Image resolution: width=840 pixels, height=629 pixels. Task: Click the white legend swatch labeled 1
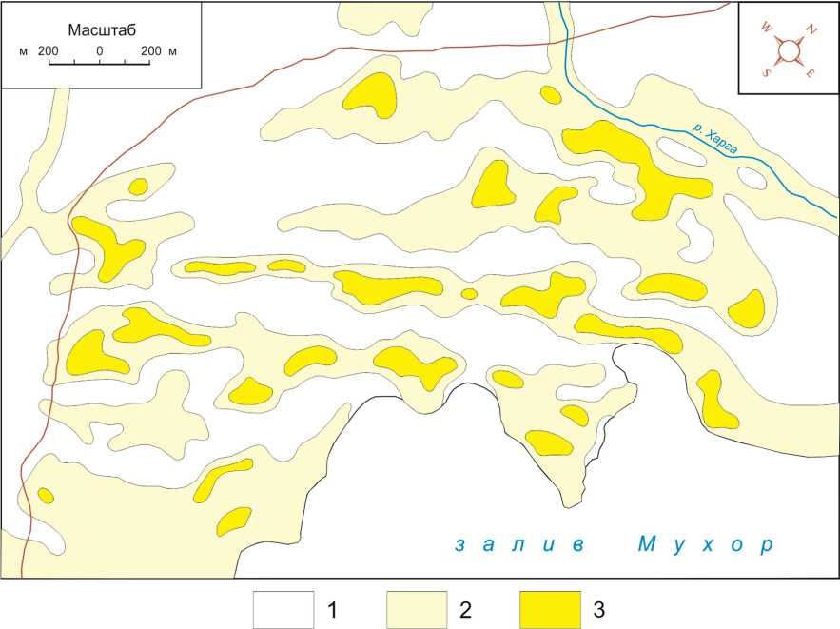pos(283,610)
